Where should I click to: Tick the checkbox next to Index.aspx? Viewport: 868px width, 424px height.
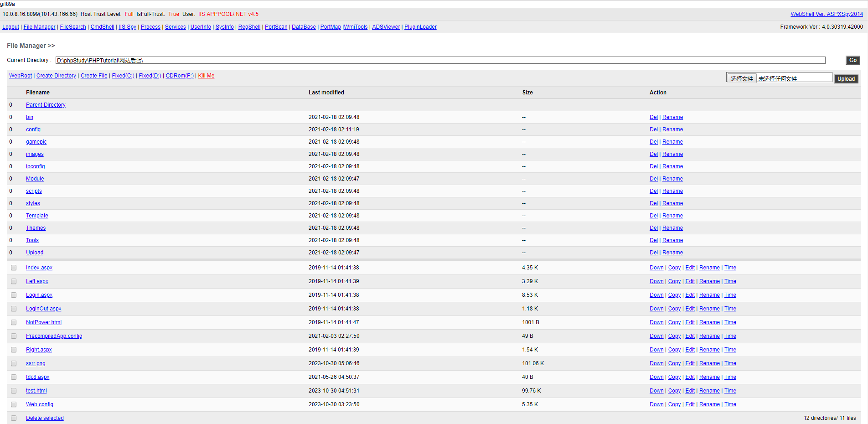click(14, 268)
